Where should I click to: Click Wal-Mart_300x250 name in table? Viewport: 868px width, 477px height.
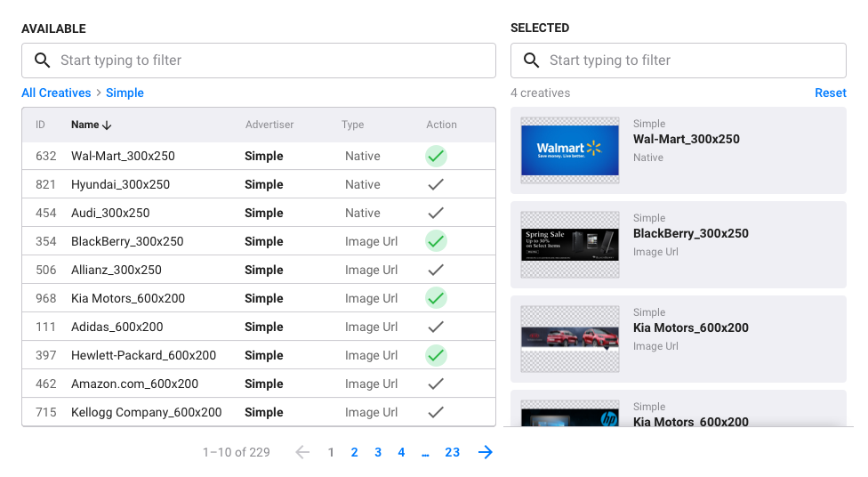(123, 157)
